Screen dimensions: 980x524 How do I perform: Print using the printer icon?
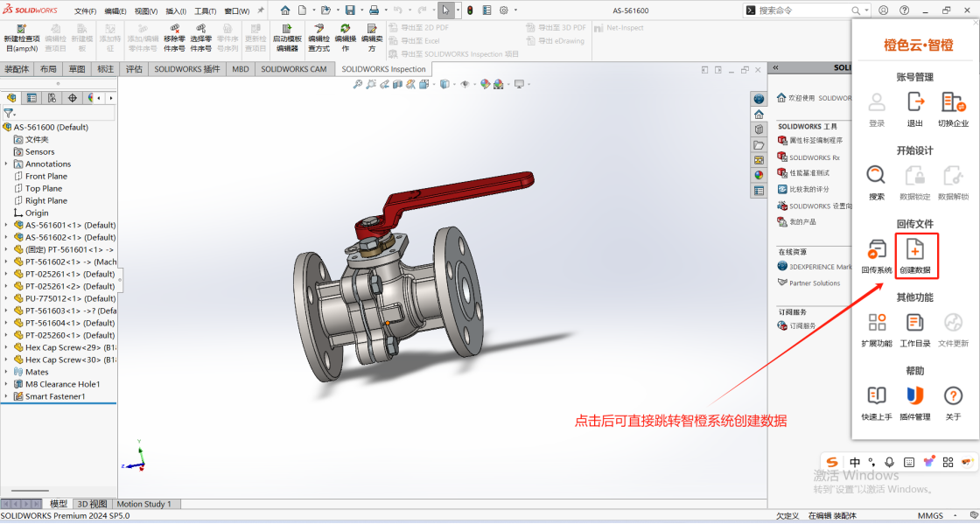pyautogui.click(x=374, y=10)
